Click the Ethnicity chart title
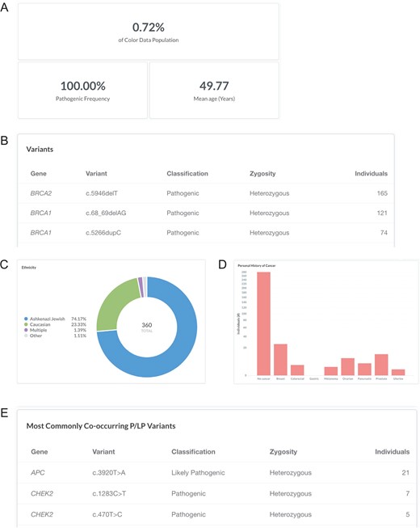Screen dimensions: 420x528 click(29, 268)
